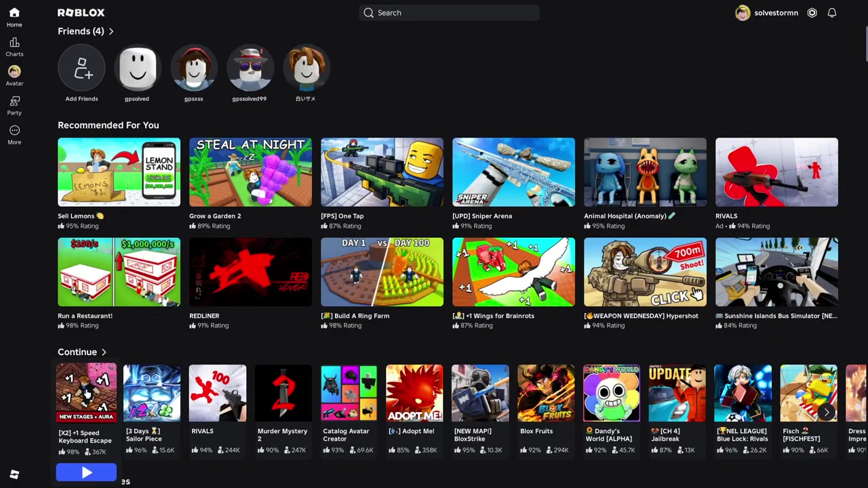
Task: Open the RIVALS ad thumbnail in Recommended
Action: (776, 172)
